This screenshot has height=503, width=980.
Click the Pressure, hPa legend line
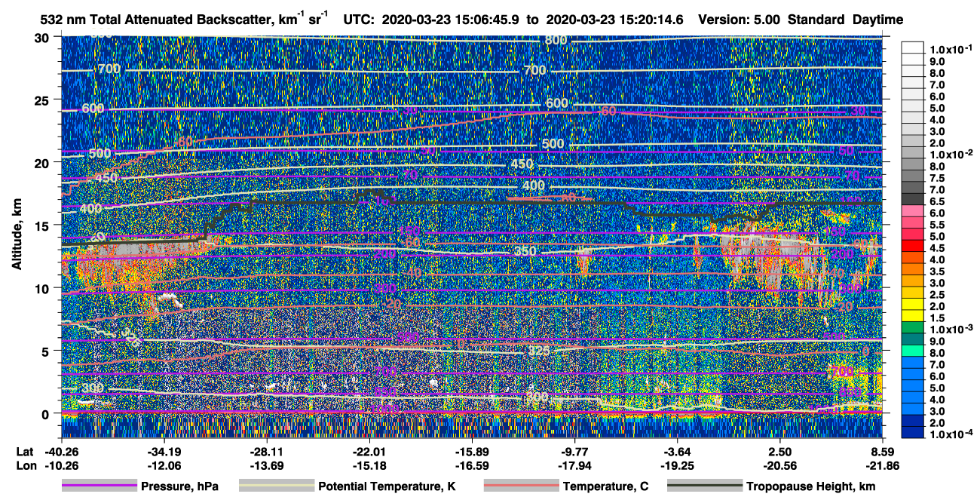point(100,486)
